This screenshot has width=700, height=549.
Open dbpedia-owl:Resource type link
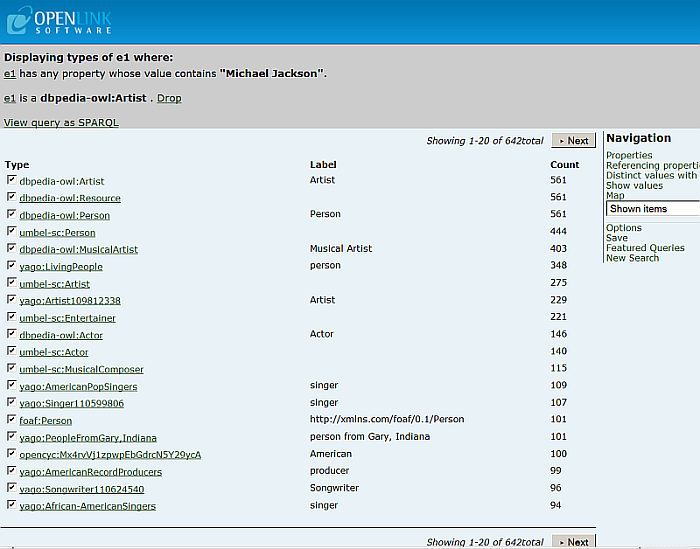coord(70,198)
